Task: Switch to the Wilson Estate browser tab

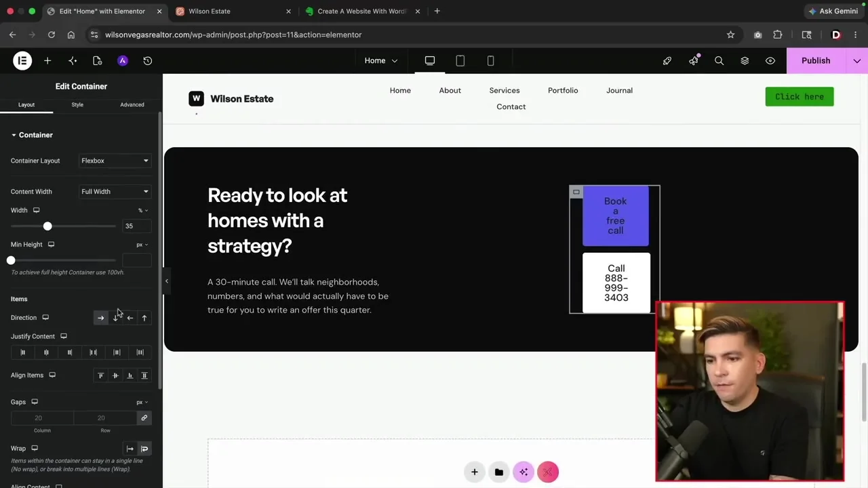Action: 233,12
